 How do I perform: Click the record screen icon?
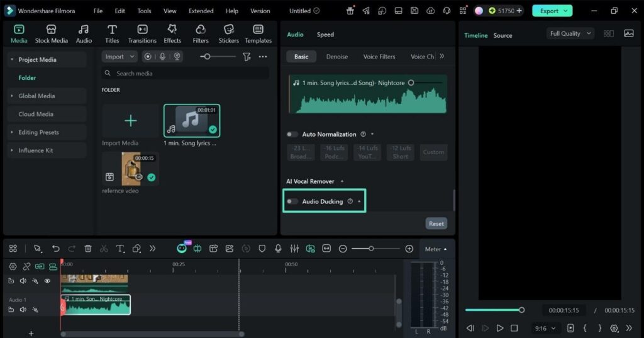[x=148, y=57]
